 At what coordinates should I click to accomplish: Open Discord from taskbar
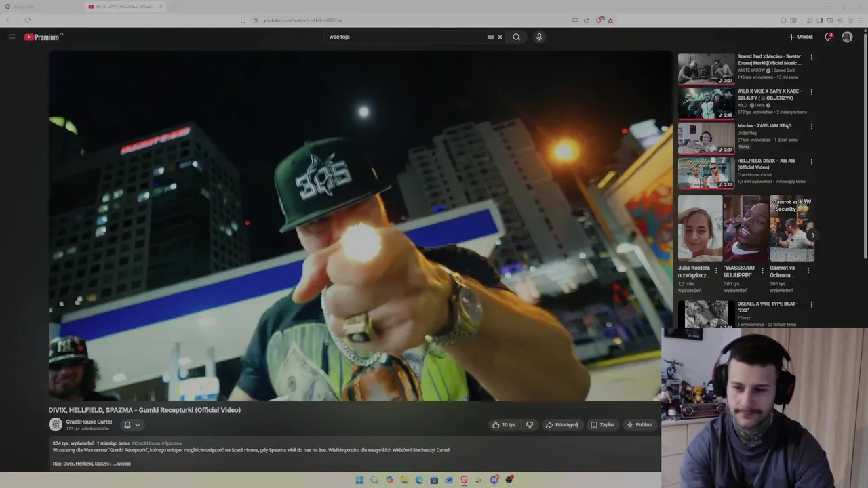[x=494, y=480]
